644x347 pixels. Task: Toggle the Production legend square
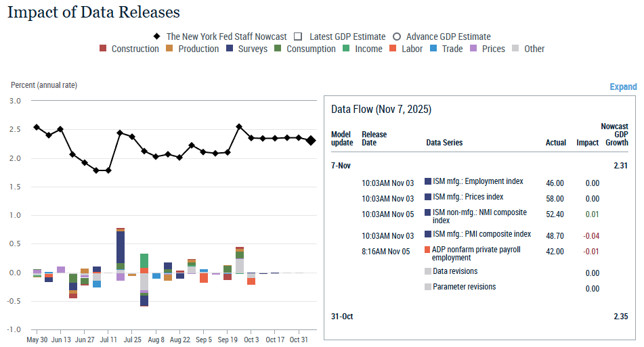click(x=170, y=49)
